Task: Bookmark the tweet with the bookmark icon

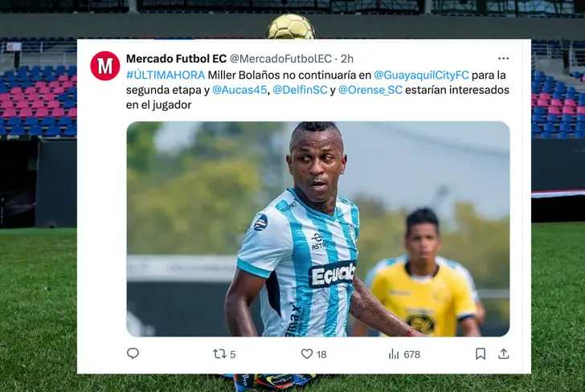Action: click(481, 353)
